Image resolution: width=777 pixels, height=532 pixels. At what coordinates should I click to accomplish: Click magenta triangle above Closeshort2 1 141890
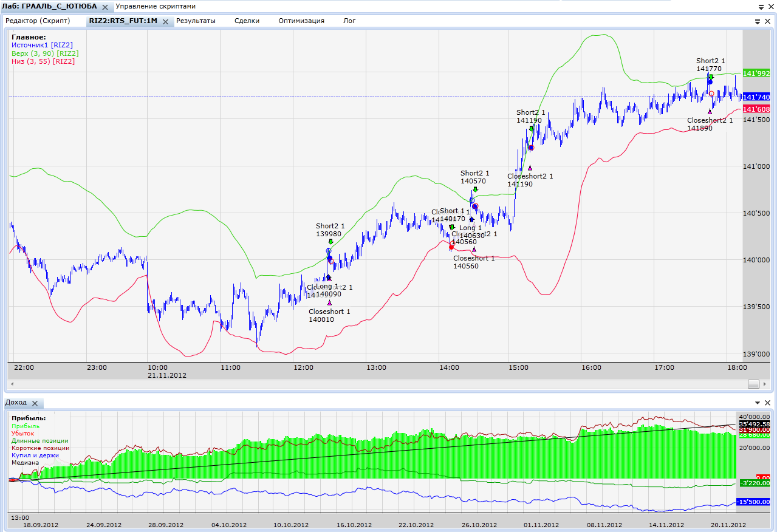[x=710, y=111]
